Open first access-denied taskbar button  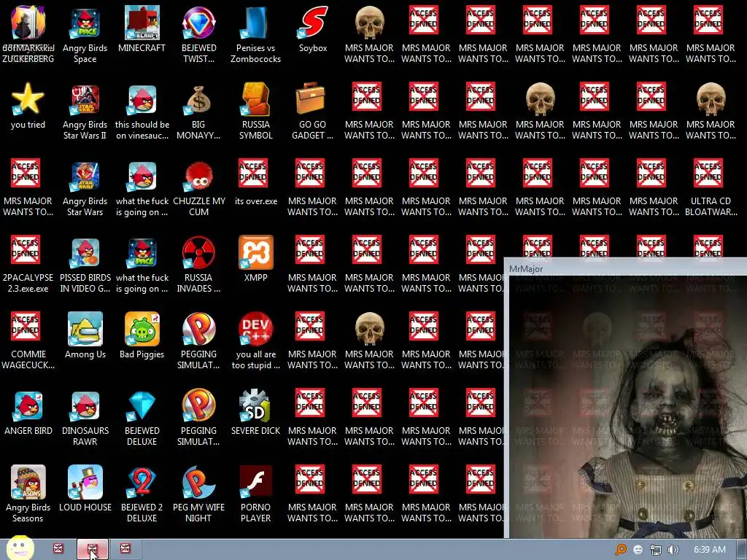[x=58, y=548]
